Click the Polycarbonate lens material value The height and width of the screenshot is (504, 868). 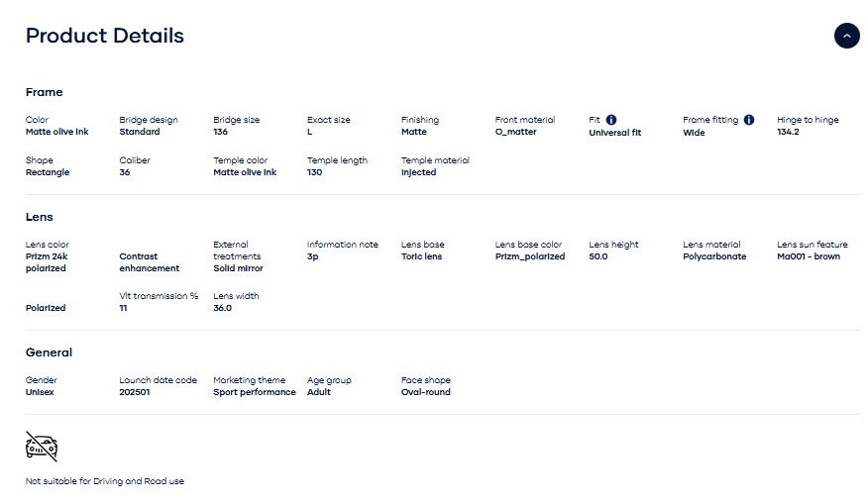tap(714, 256)
